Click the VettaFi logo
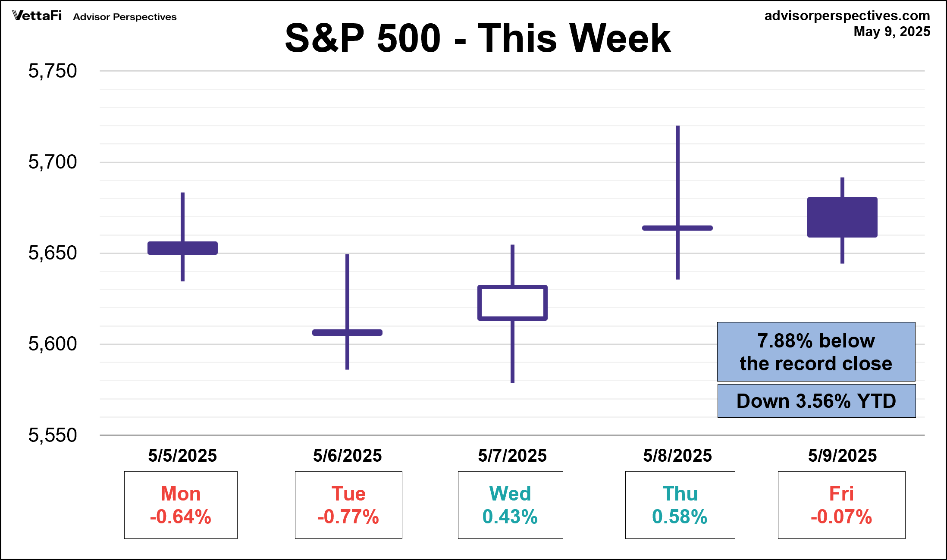This screenshot has height=560, width=947. 37,16
